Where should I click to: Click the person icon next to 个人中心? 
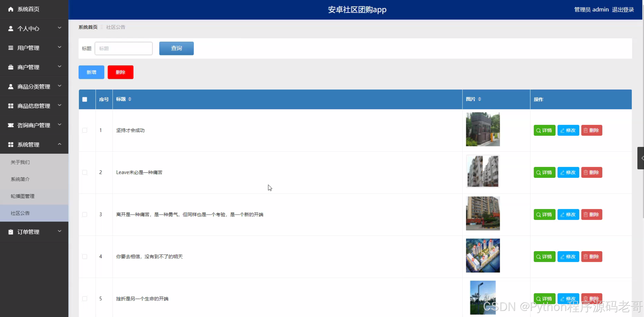coord(11,29)
